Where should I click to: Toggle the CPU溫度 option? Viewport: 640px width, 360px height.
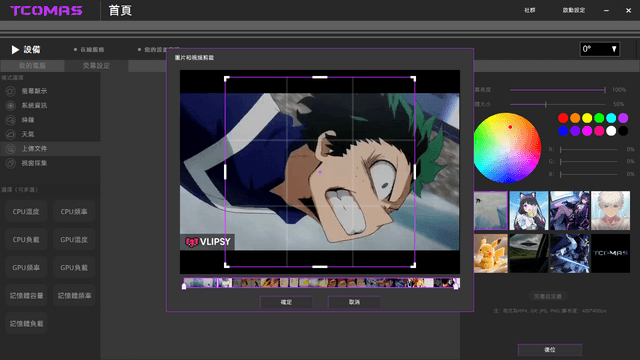(x=26, y=211)
